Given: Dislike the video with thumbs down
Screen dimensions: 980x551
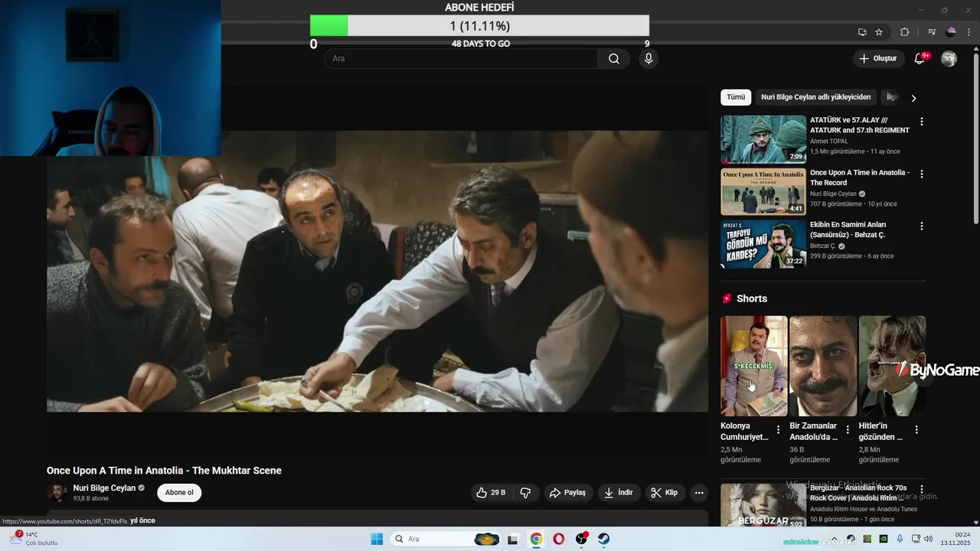Looking at the screenshot, I should pos(525,493).
